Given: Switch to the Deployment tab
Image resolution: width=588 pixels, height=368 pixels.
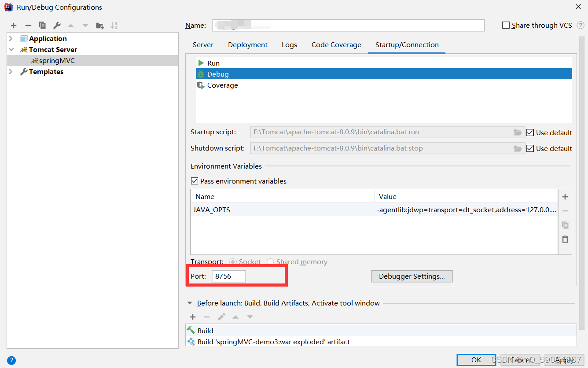Looking at the screenshot, I should 247,44.
